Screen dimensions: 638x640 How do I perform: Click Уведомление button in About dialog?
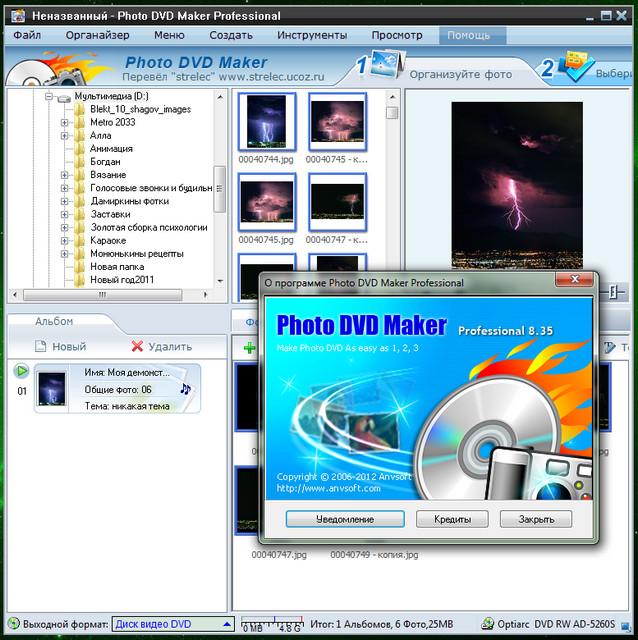coord(345,519)
